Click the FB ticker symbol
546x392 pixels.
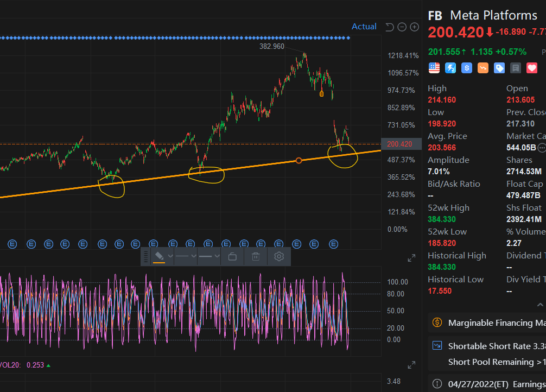tap(435, 16)
